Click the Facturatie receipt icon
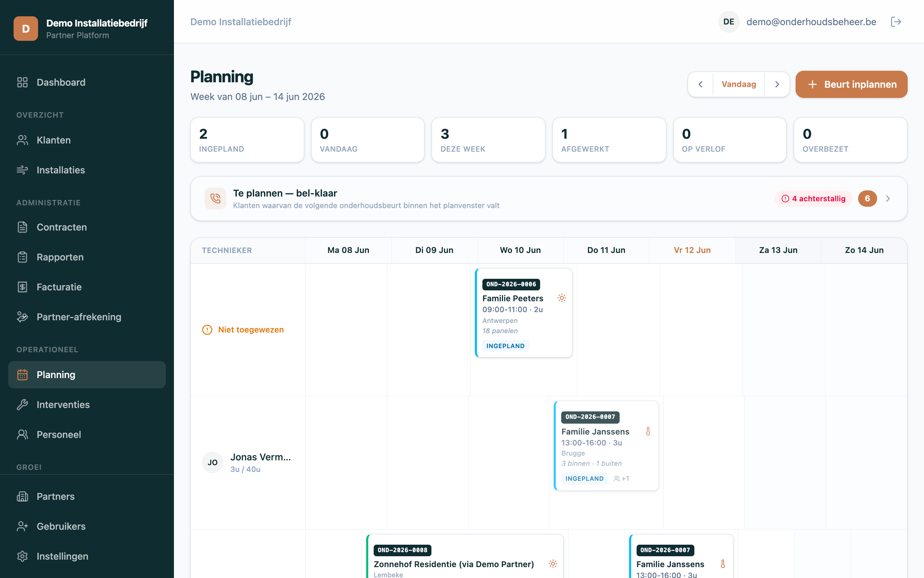The width and height of the screenshot is (924, 578). (22, 287)
